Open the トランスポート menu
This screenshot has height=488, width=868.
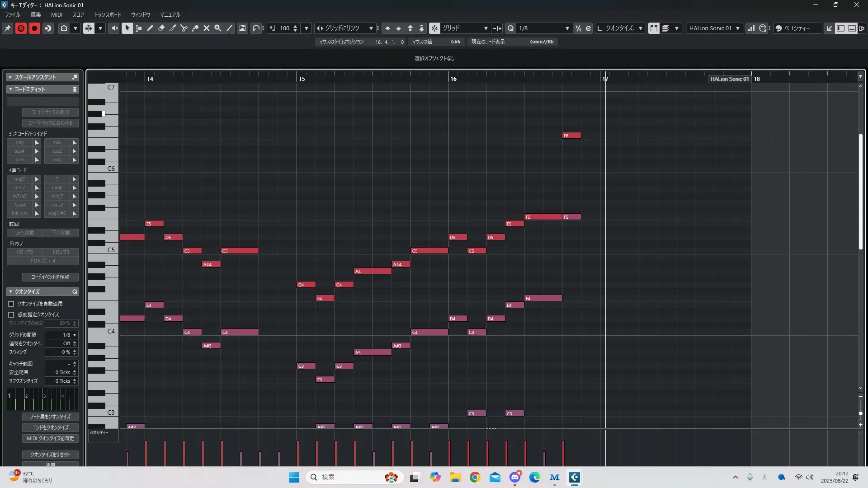point(107,14)
